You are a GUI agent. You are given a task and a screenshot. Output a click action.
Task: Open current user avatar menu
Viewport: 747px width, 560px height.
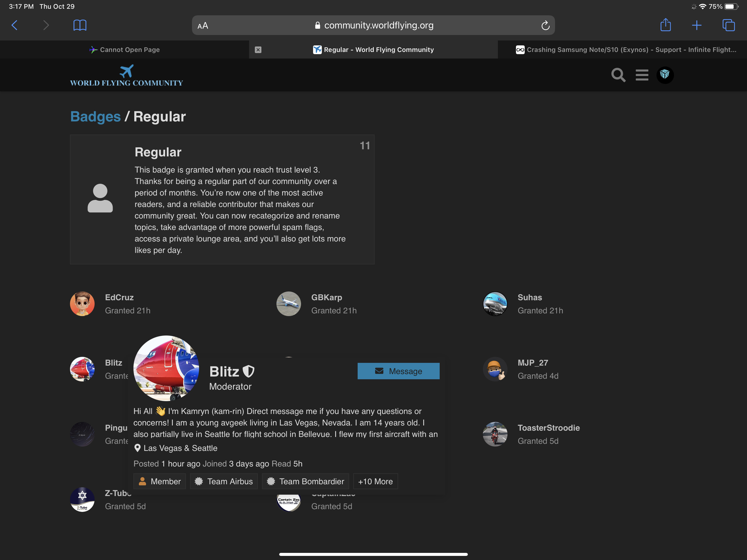click(665, 75)
